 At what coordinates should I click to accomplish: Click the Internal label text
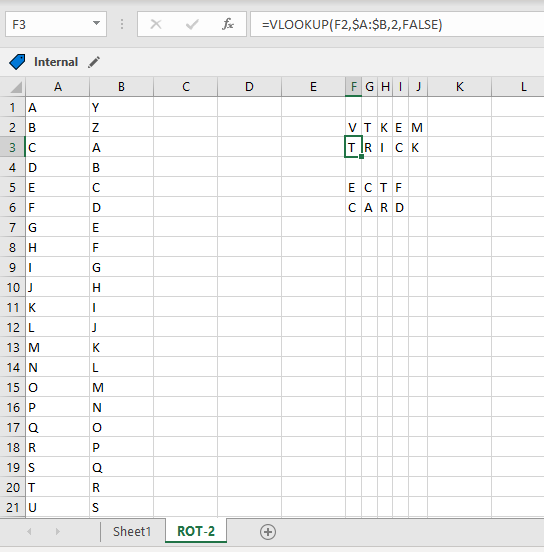point(56,62)
